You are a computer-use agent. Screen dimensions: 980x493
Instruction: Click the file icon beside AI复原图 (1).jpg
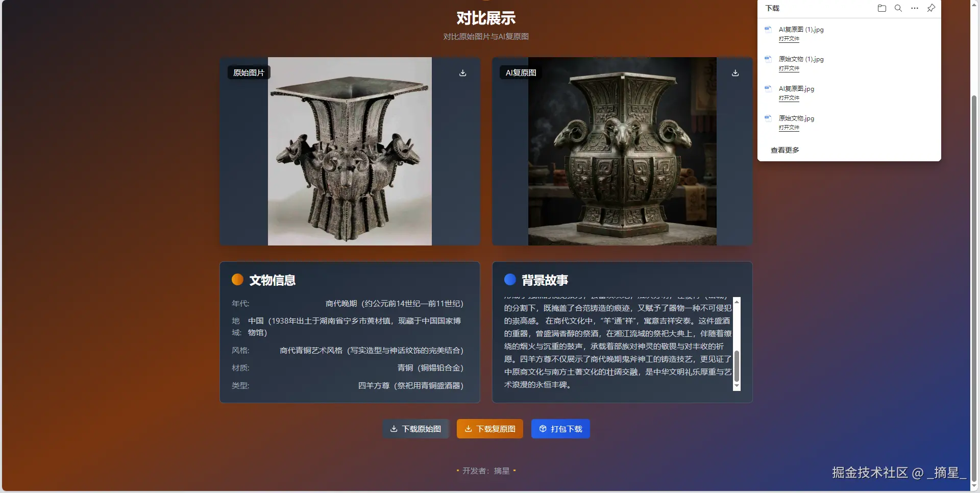point(768,29)
